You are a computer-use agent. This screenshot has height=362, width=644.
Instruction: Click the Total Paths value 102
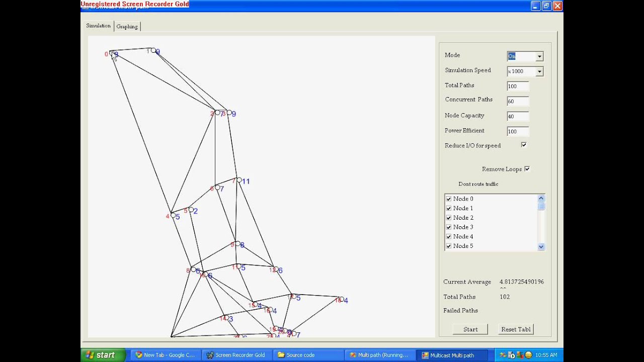505,297
